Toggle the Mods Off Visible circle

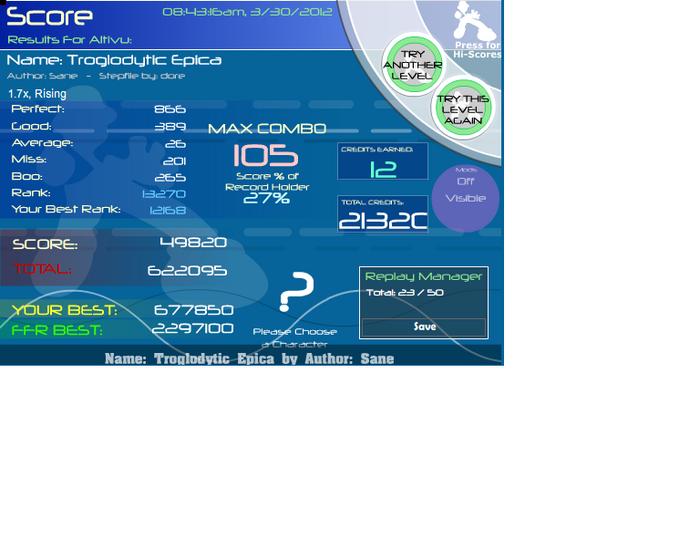pos(465,198)
